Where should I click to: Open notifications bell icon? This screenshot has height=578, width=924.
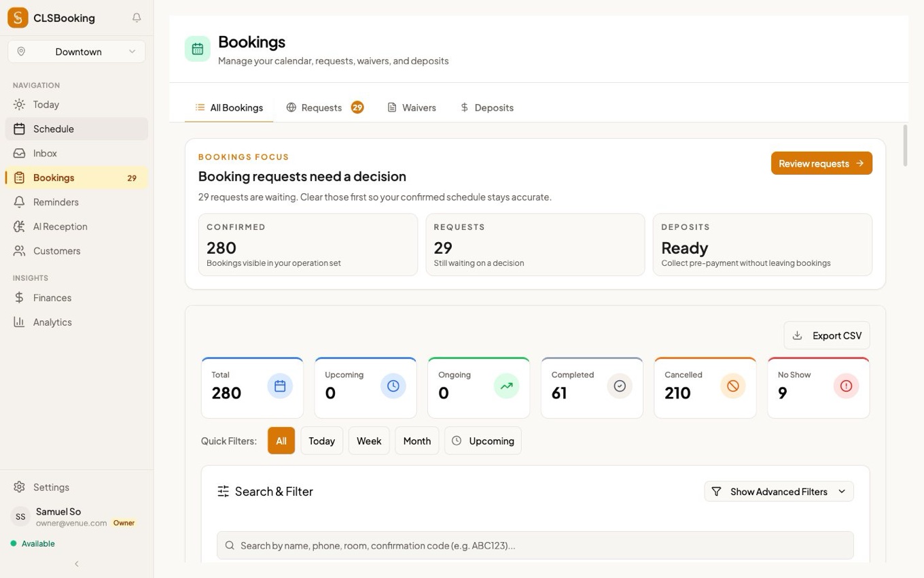[137, 18]
